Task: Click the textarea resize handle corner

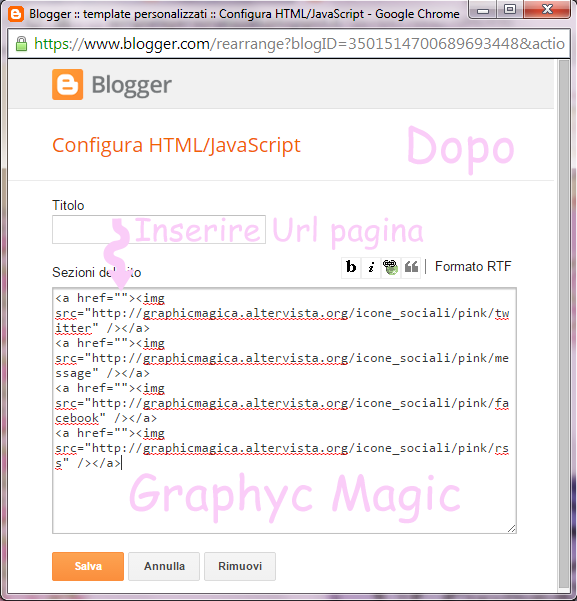Action: [512, 529]
